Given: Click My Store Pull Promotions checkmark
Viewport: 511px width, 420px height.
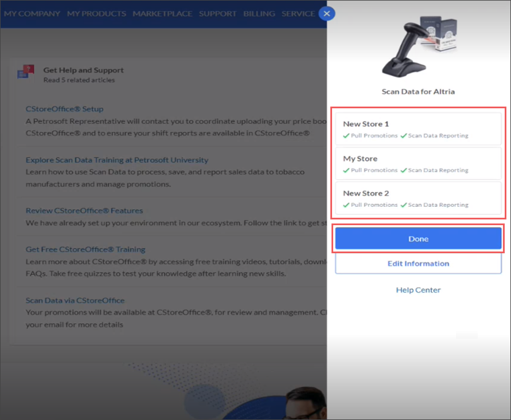Looking at the screenshot, I should 346,170.
